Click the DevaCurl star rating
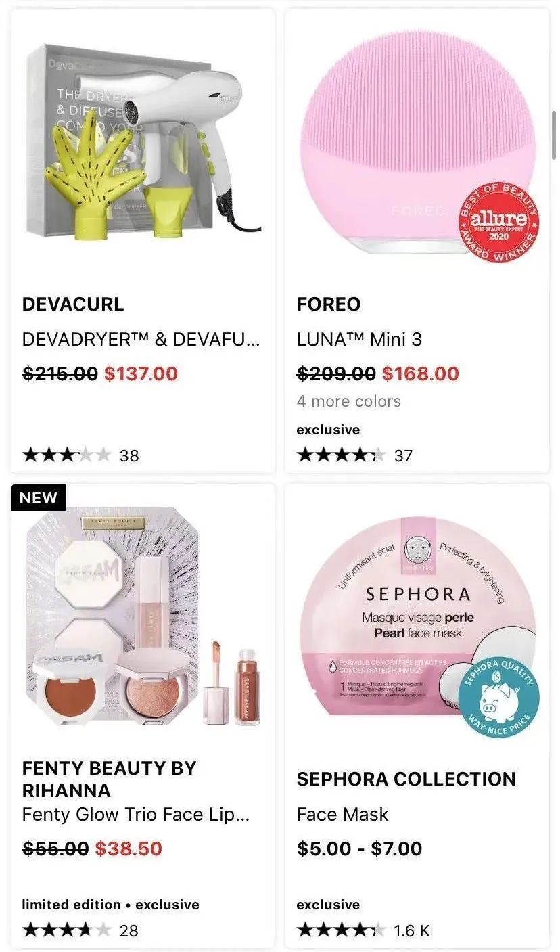The width and height of the screenshot is (560, 952). pyautogui.click(x=66, y=455)
